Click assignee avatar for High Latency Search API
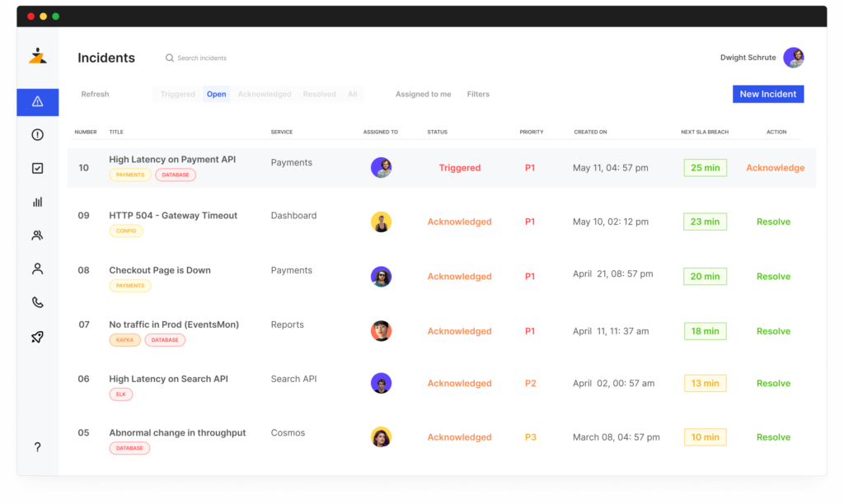This screenshot has width=844, height=504. 381,383
